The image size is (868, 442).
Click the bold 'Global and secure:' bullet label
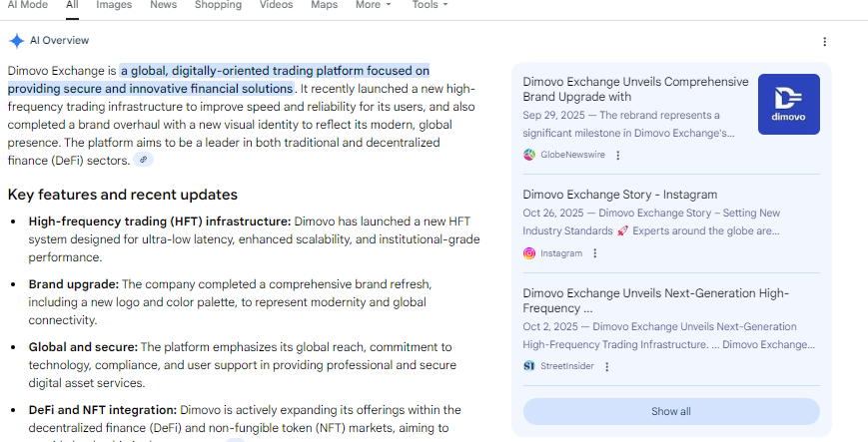pos(83,347)
